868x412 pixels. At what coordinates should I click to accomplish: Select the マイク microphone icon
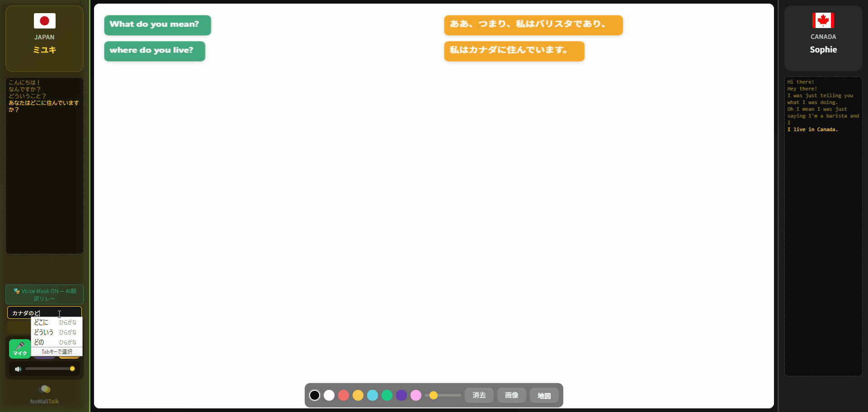point(19,346)
